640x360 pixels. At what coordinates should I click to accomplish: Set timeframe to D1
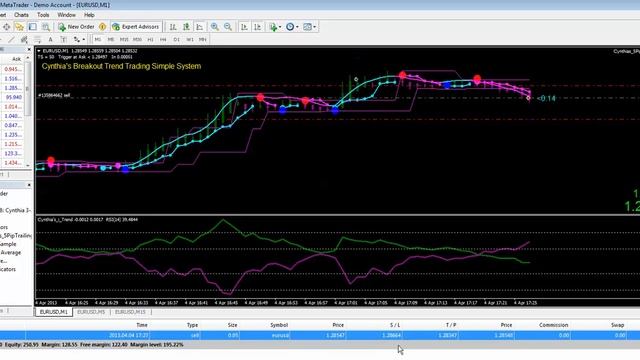click(176, 40)
